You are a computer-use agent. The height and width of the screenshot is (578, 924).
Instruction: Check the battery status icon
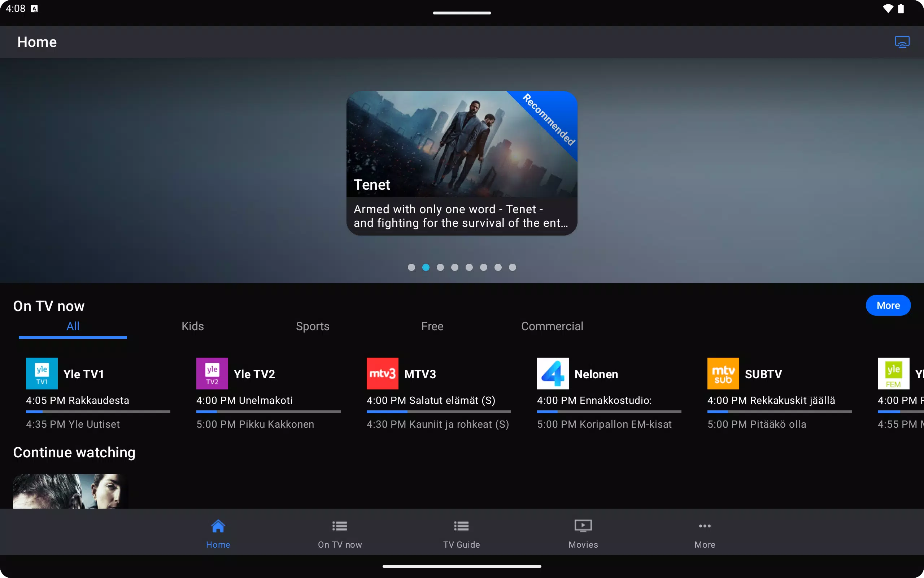pos(901,8)
